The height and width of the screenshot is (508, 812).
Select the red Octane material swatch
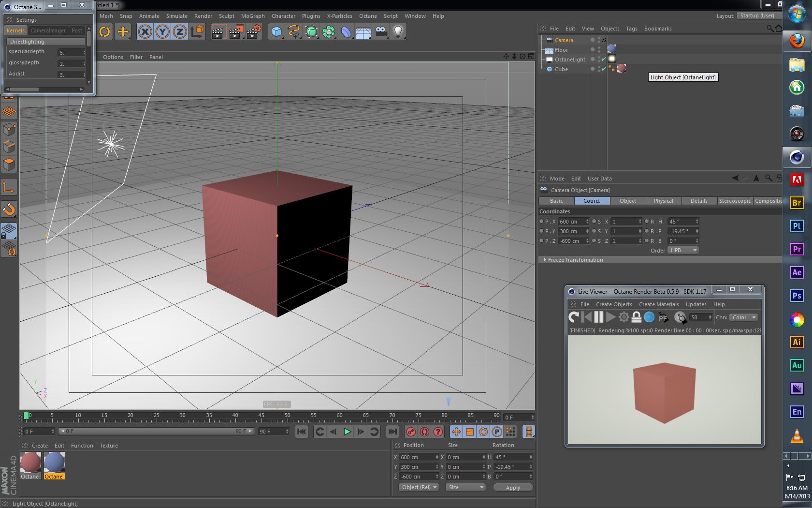[x=30, y=463]
